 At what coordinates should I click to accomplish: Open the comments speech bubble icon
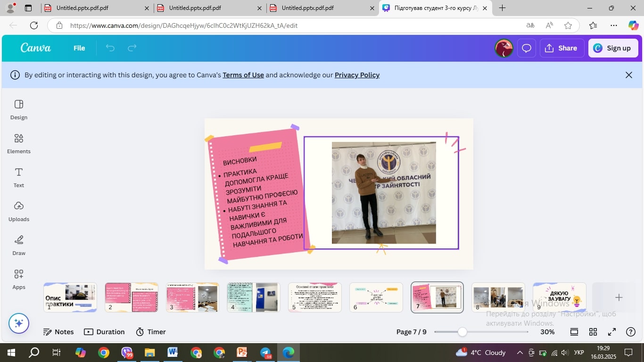pos(527,48)
